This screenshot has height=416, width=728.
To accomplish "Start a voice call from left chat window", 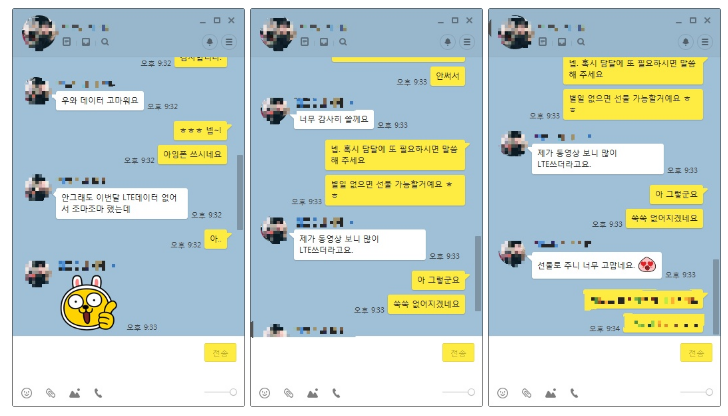I will click(98, 393).
